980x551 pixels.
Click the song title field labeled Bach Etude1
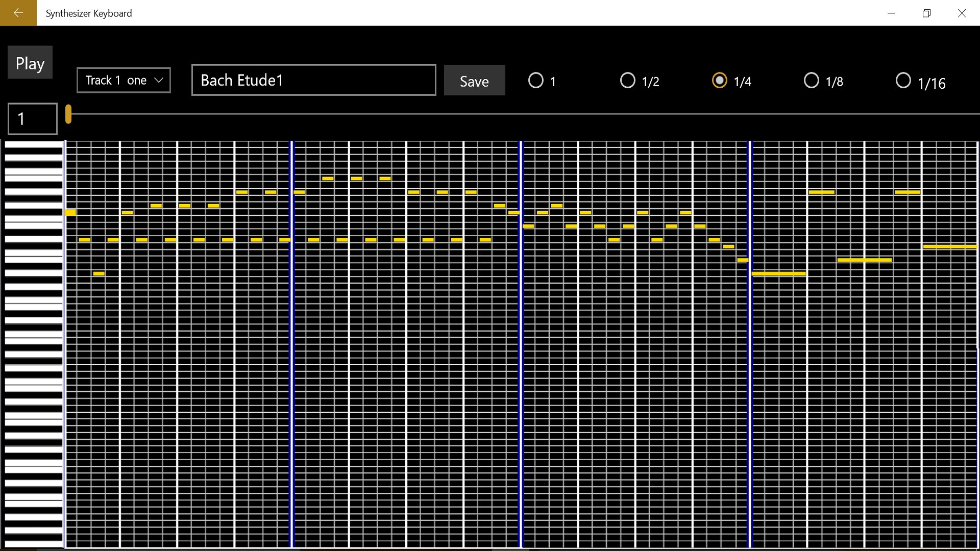(313, 80)
